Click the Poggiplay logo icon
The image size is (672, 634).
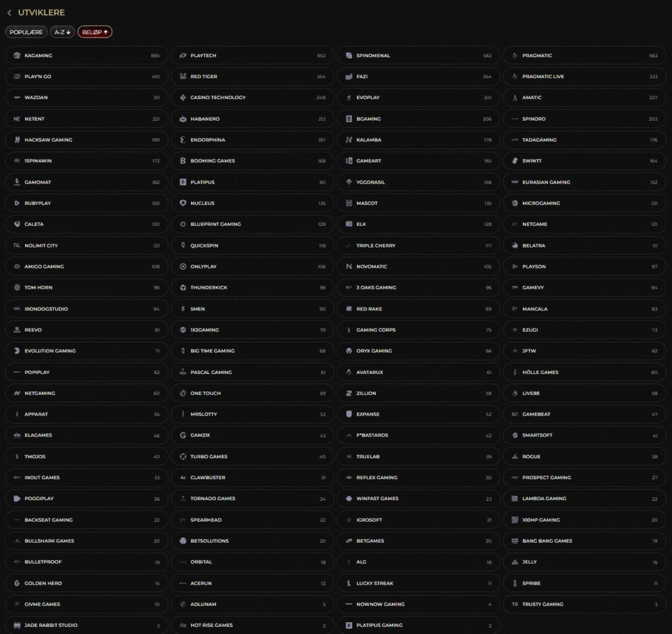(16, 499)
